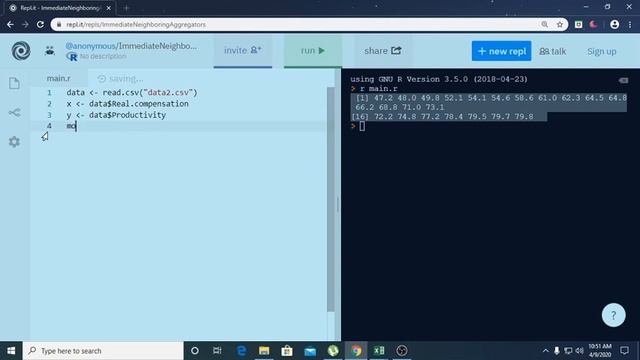Image resolution: width=640 pixels, height=360 pixels.
Task: Click the No description text
Action: [103, 57]
